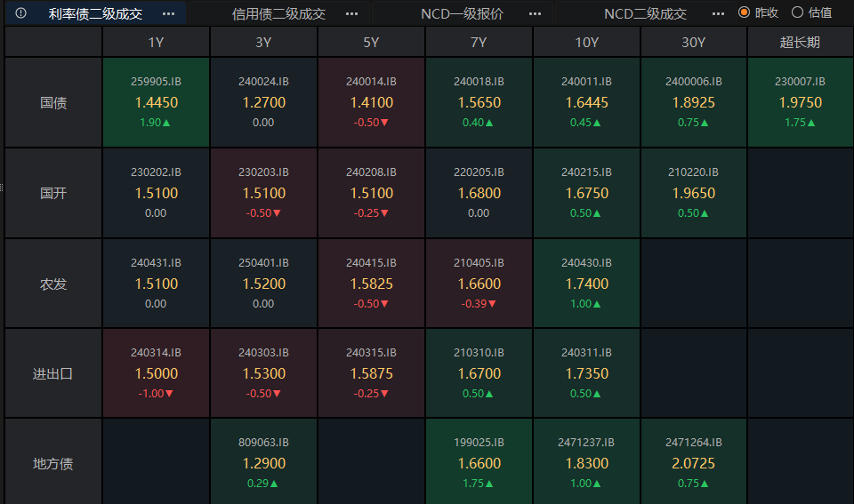Select the 估值 radio button

[797, 12]
